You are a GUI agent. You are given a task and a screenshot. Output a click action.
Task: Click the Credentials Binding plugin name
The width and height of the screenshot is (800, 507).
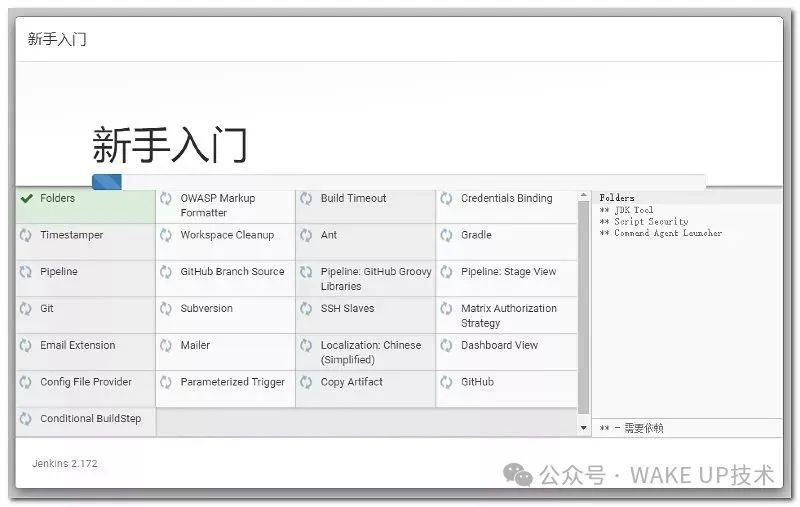pos(507,198)
